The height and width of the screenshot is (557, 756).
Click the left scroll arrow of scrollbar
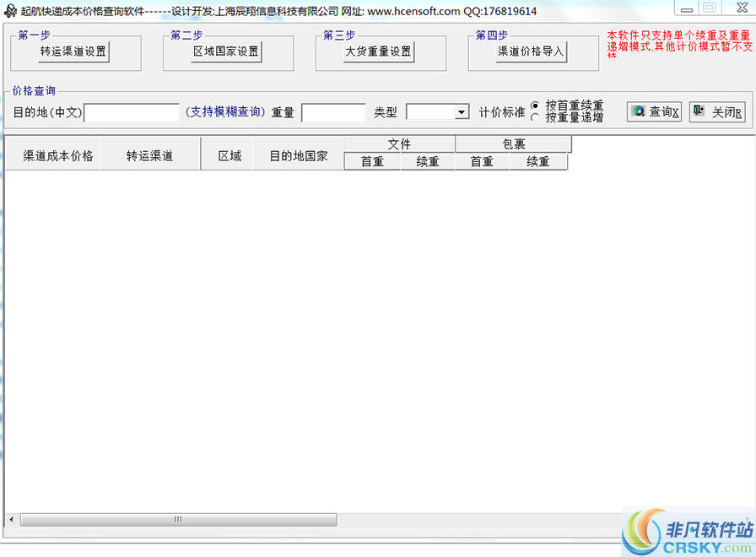point(11,519)
